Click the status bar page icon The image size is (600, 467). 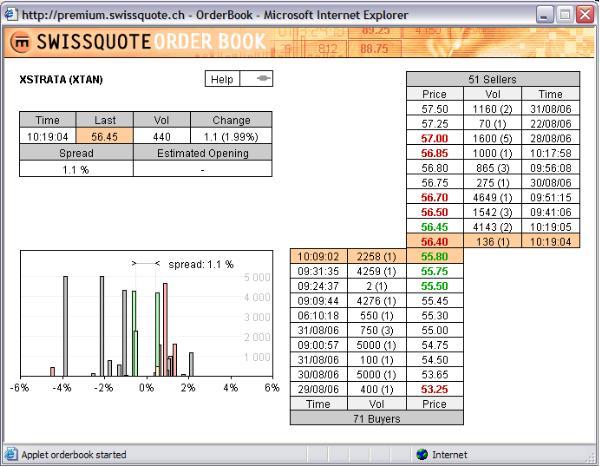click(11, 454)
